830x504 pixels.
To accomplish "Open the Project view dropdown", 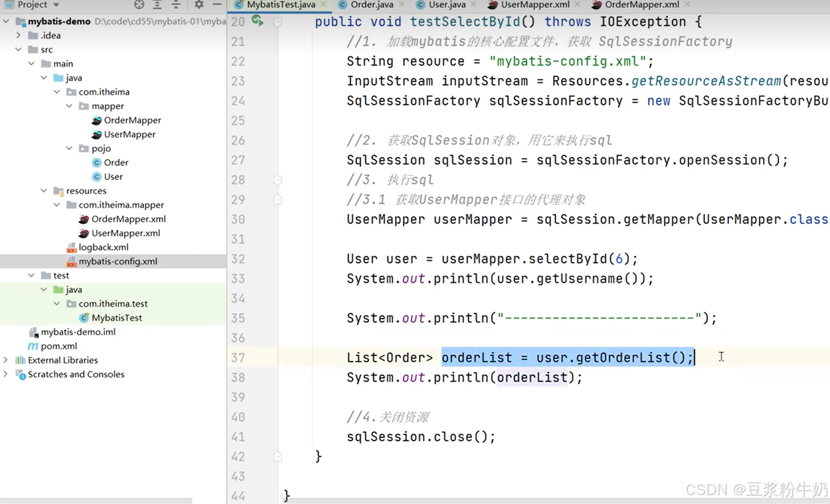I will 56,5.
